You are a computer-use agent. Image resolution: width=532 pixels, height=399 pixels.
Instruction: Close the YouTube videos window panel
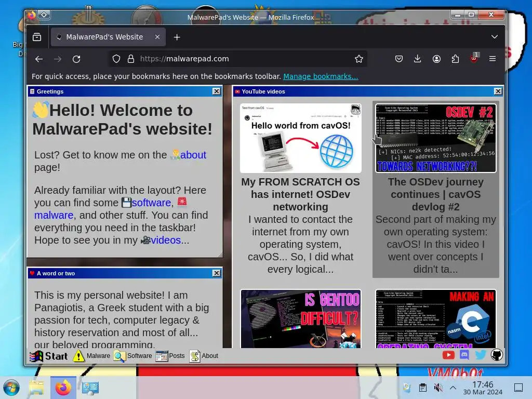[498, 91]
